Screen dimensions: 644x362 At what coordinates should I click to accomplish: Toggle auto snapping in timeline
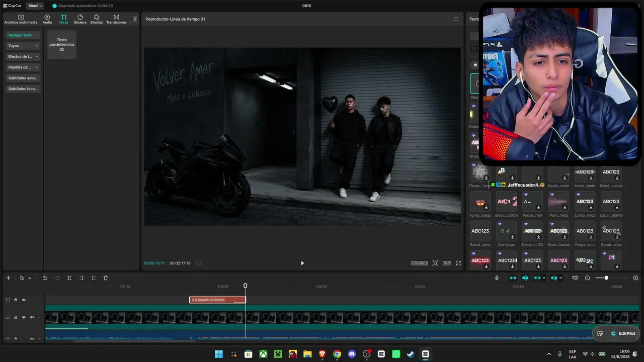[x=525, y=278]
